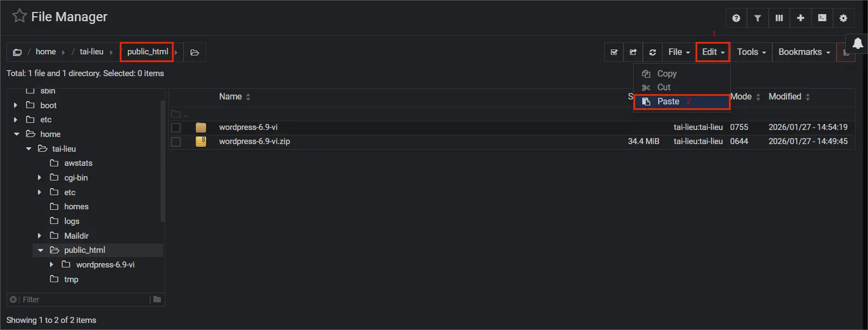Open File Manager settings gear
Viewport: 868px width, 330px height.
tap(843, 18)
